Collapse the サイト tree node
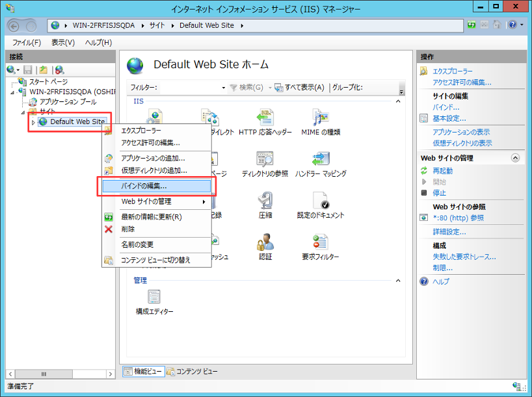 point(23,112)
